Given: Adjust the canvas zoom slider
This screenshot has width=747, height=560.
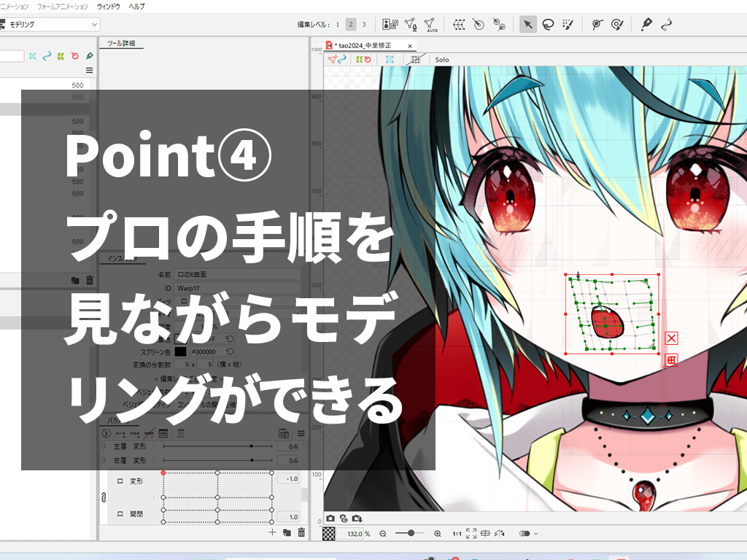Looking at the screenshot, I should point(410,533).
